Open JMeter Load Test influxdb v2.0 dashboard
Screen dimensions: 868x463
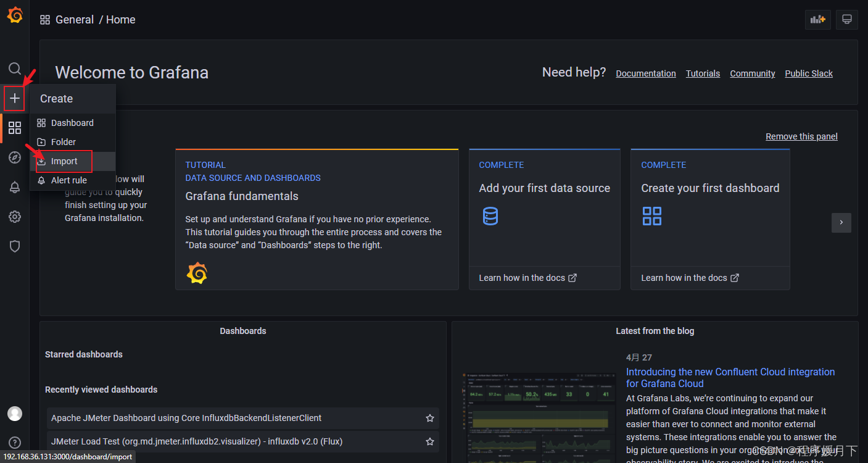click(243, 441)
